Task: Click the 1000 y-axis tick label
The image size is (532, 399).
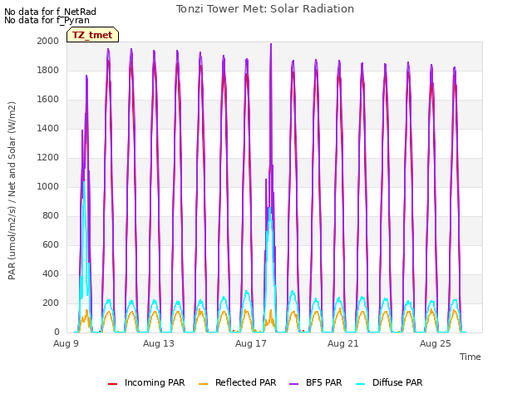Action: pos(48,186)
